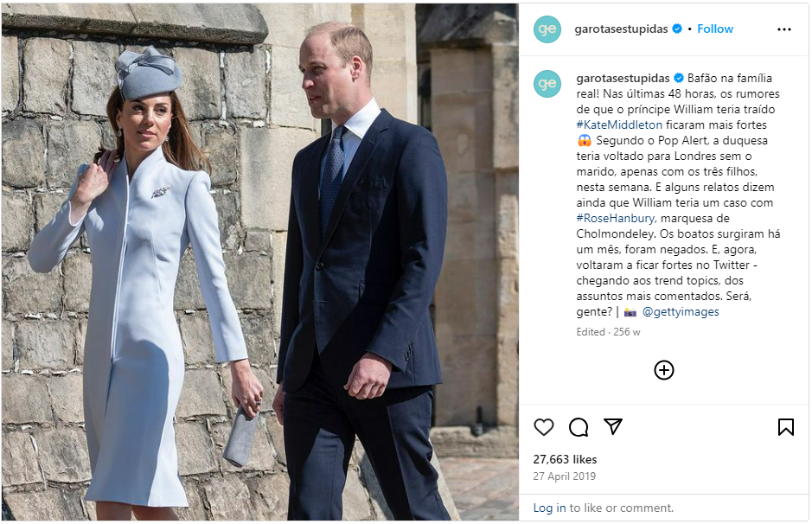Click the verified badge in header
The height and width of the screenshot is (524, 812).
[x=677, y=29]
